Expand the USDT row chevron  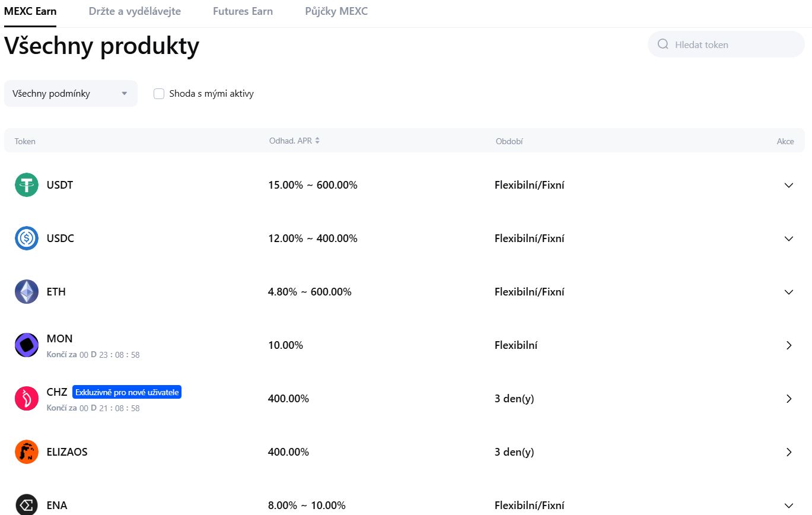point(788,185)
